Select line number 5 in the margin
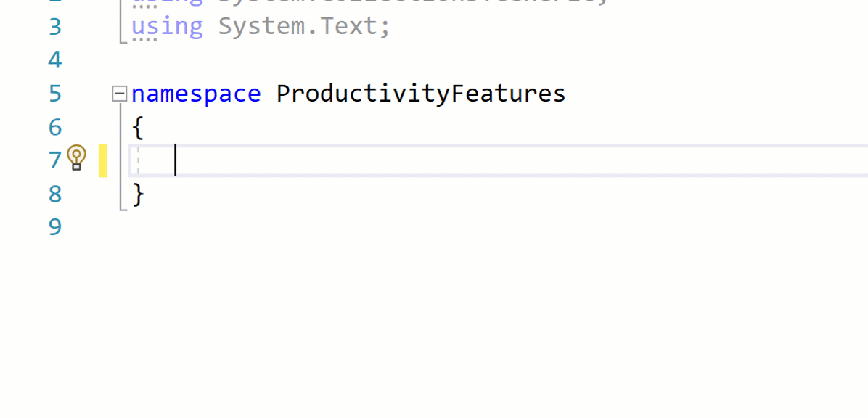The width and height of the screenshot is (868, 418). point(55,94)
